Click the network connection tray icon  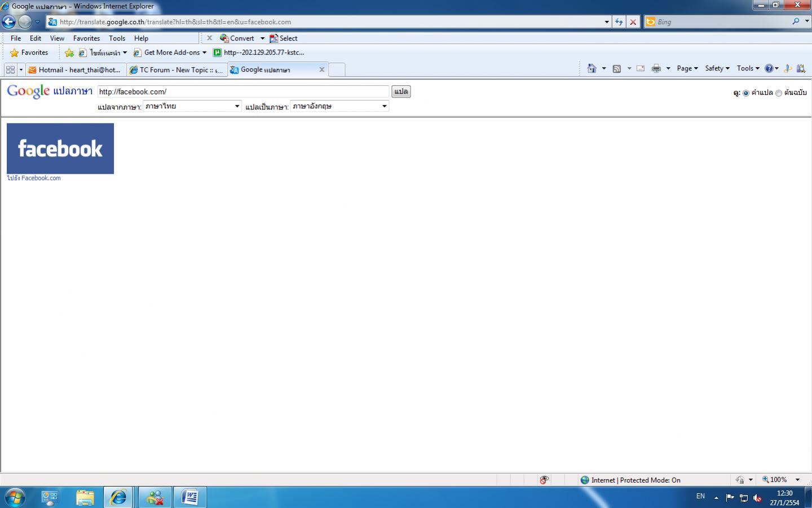click(x=744, y=498)
